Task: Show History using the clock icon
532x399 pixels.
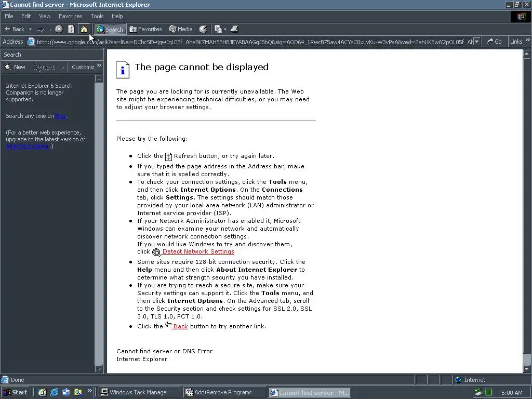Action: tap(203, 29)
